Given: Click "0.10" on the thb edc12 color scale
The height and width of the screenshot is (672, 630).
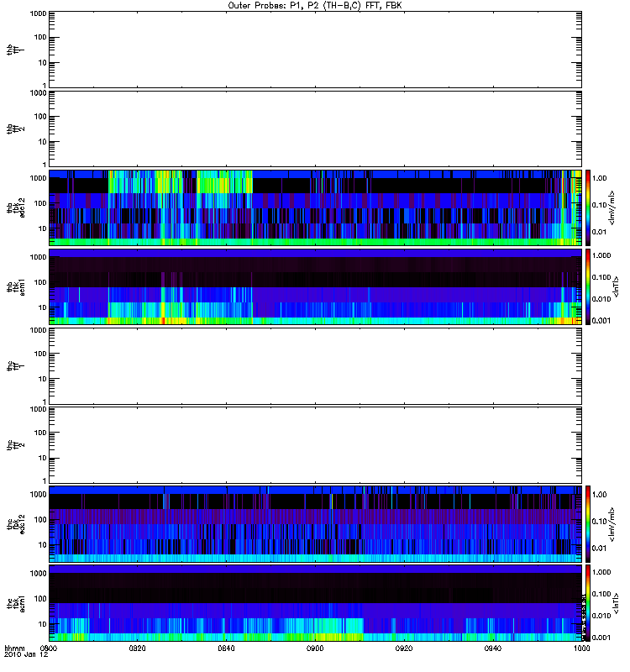Looking at the screenshot, I should [599, 205].
